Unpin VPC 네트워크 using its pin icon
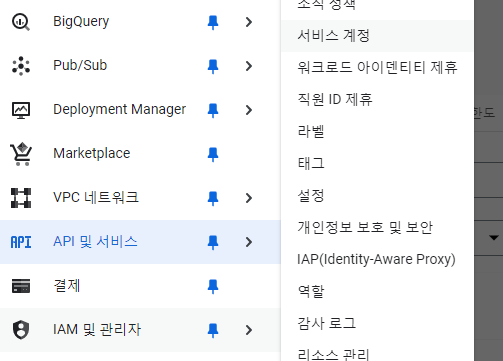Image resolution: width=503 pixels, height=361 pixels. (213, 198)
